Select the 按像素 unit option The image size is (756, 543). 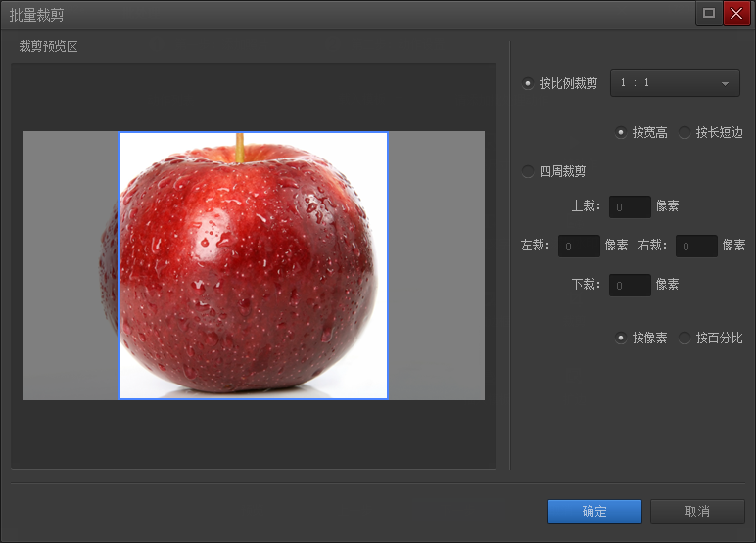pos(621,339)
